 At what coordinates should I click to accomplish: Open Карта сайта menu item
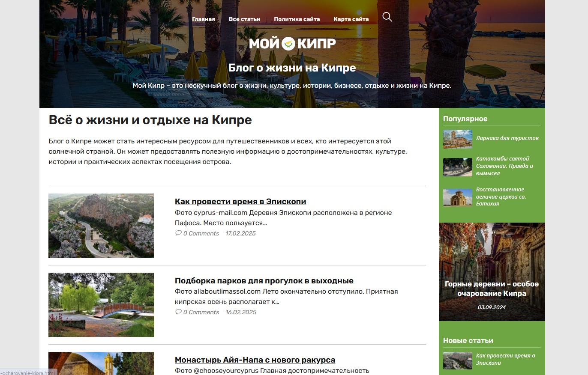351,19
